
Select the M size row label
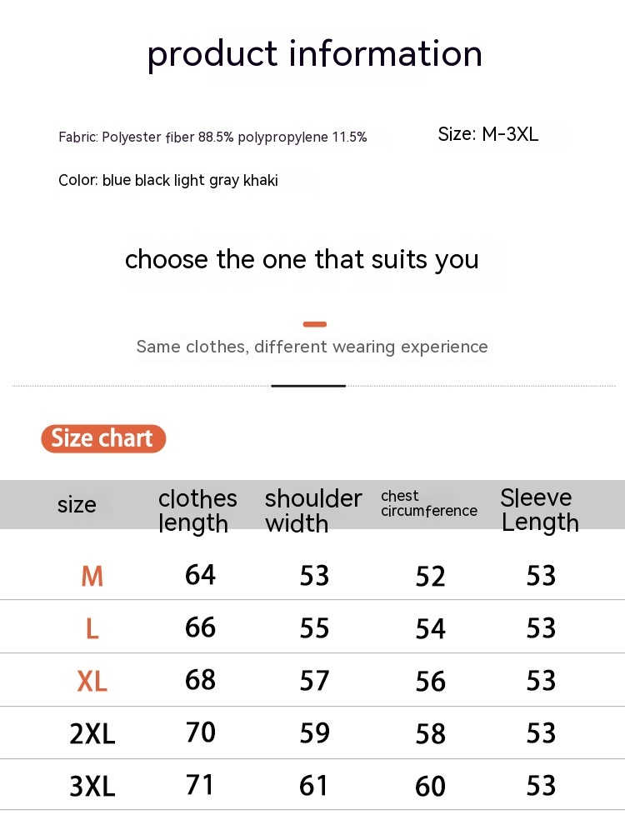point(92,576)
